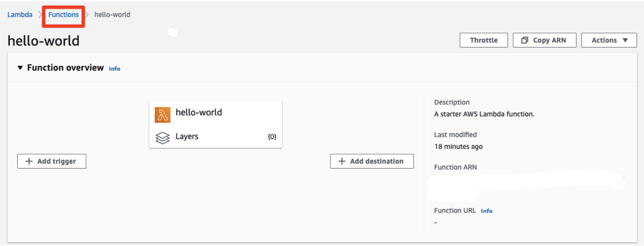Open the Lambda breadcrumb link
This screenshot has width=644, height=246.
(x=20, y=15)
